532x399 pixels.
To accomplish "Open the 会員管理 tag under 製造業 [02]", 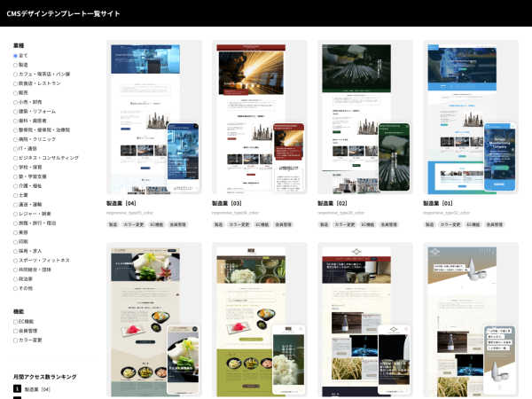I will click(x=389, y=224).
